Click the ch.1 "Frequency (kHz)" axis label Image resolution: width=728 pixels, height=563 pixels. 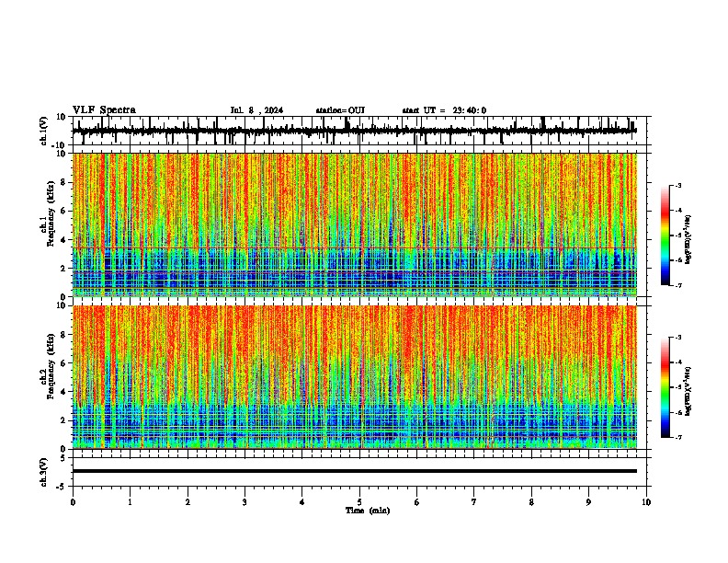[51, 213]
